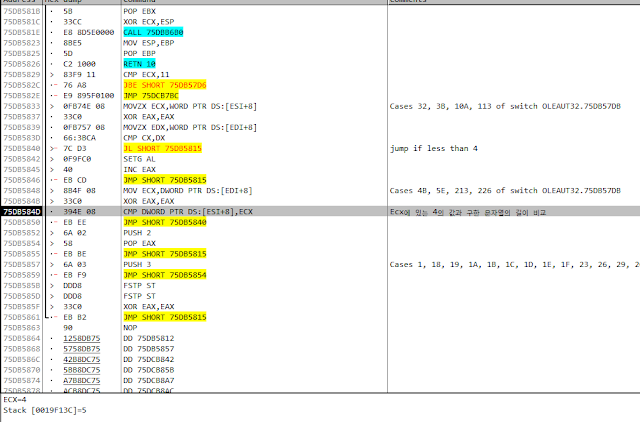Screen dimensions: 640x422
Task: Select the SETG AL instruction
Action: pos(139,159)
